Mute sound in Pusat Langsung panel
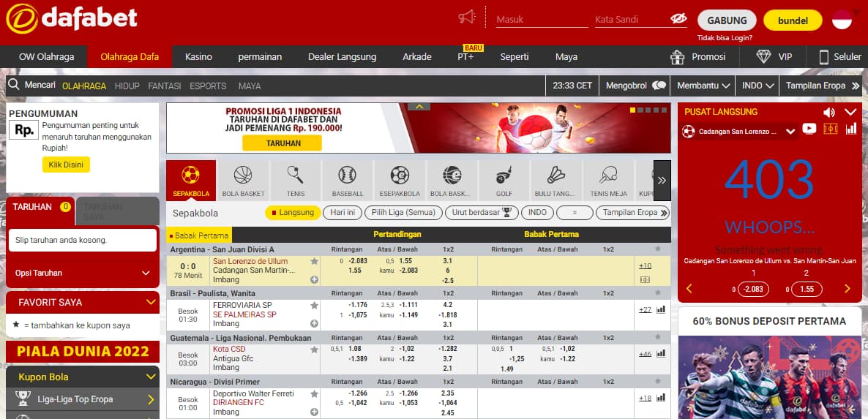Screen dimensions: 868x419 click(x=829, y=112)
